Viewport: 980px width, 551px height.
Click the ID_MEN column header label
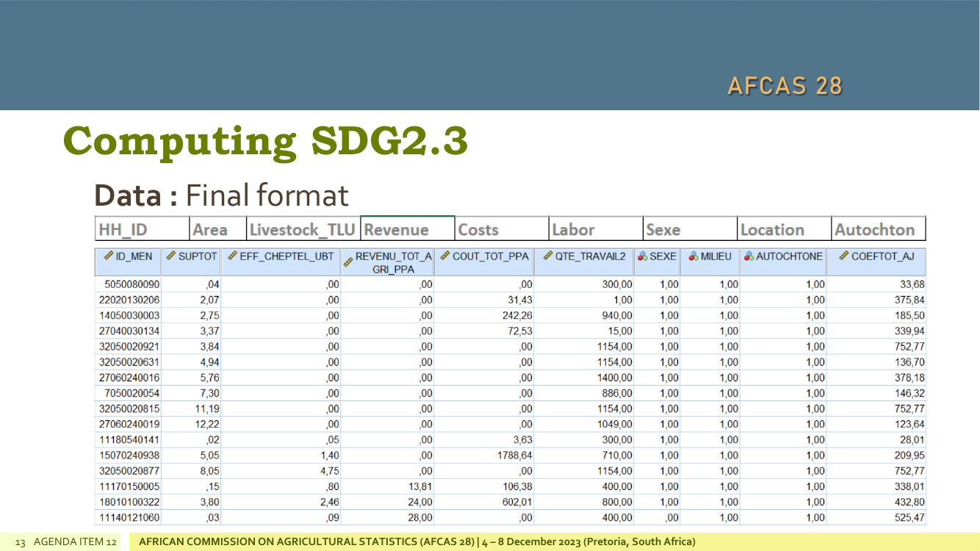click(x=134, y=256)
